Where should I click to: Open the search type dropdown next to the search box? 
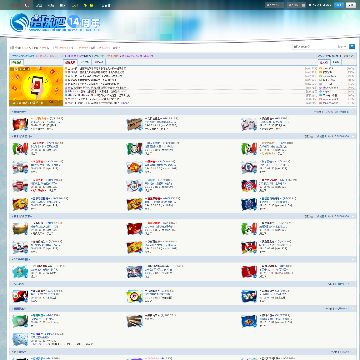[342, 47]
